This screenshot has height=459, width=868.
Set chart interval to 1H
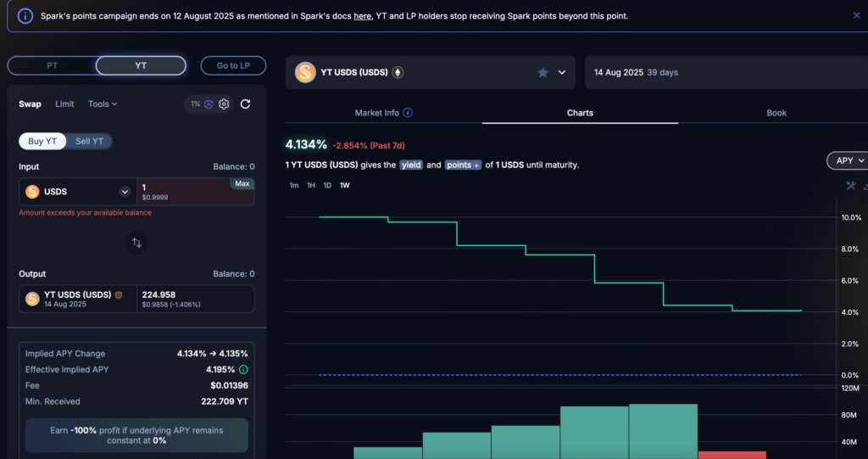(x=311, y=185)
